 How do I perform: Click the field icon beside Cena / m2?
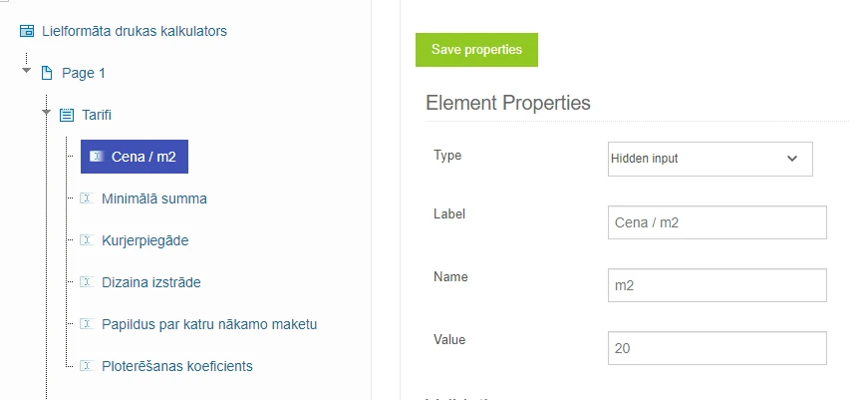(x=96, y=157)
